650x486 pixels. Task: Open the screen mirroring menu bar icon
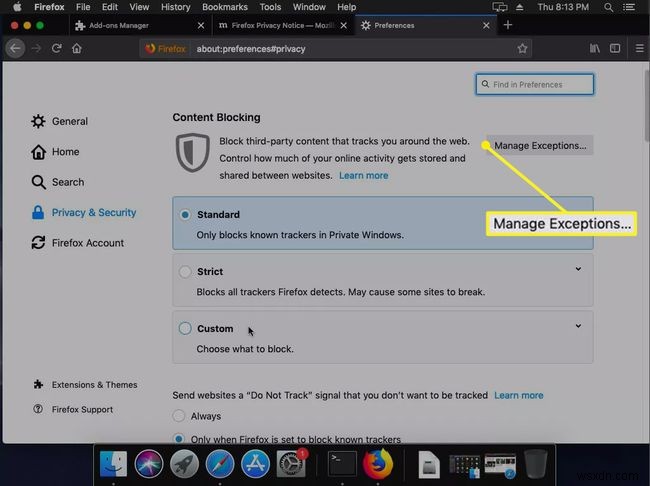click(x=500, y=7)
